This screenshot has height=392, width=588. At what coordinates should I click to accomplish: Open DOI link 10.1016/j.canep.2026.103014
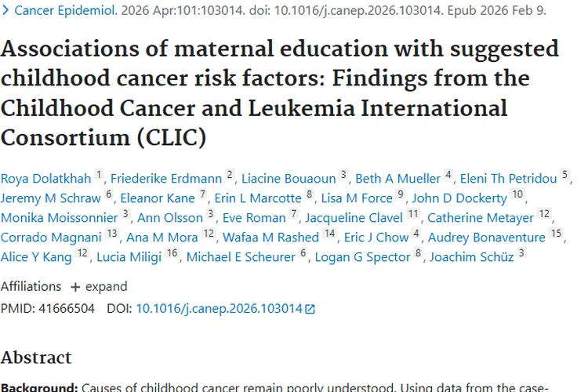click(x=219, y=308)
